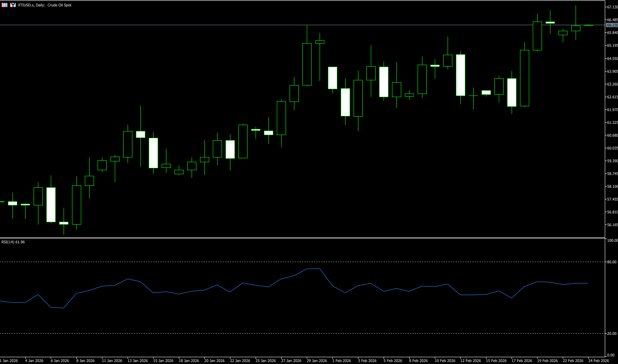
Task: Click the 20.00 RSI level label
Action: click(x=611, y=334)
